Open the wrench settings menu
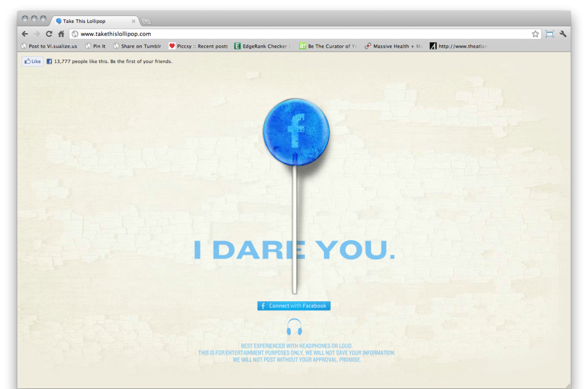 click(563, 34)
